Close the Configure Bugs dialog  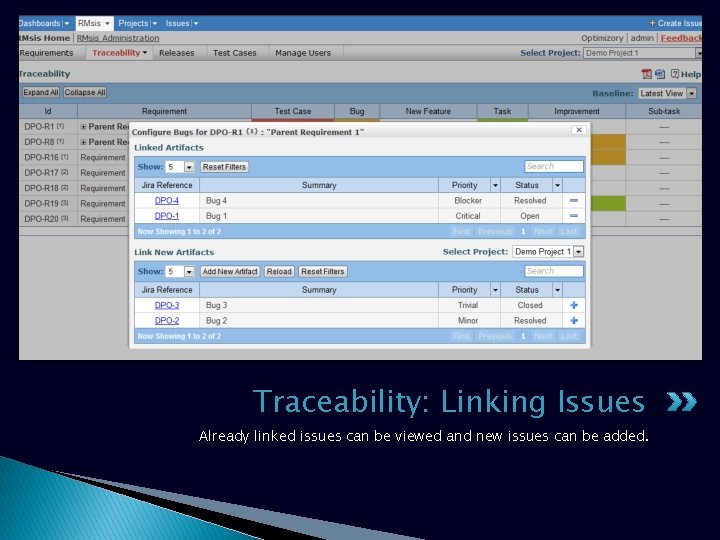pos(579,130)
